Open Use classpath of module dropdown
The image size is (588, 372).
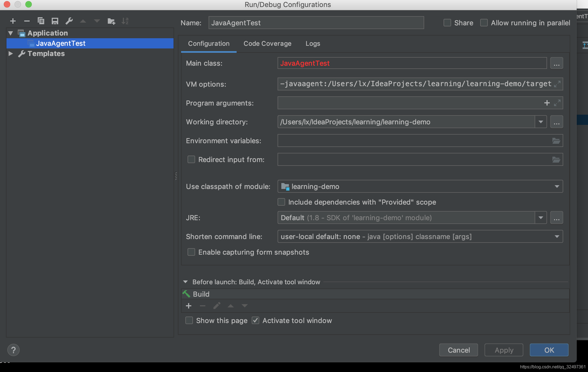pyautogui.click(x=557, y=187)
